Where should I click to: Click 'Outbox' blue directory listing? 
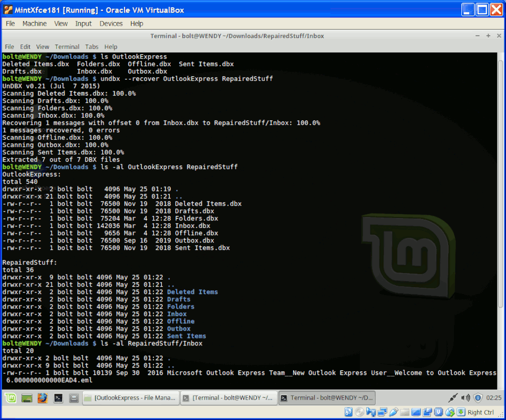pyautogui.click(x=179, y=329)
